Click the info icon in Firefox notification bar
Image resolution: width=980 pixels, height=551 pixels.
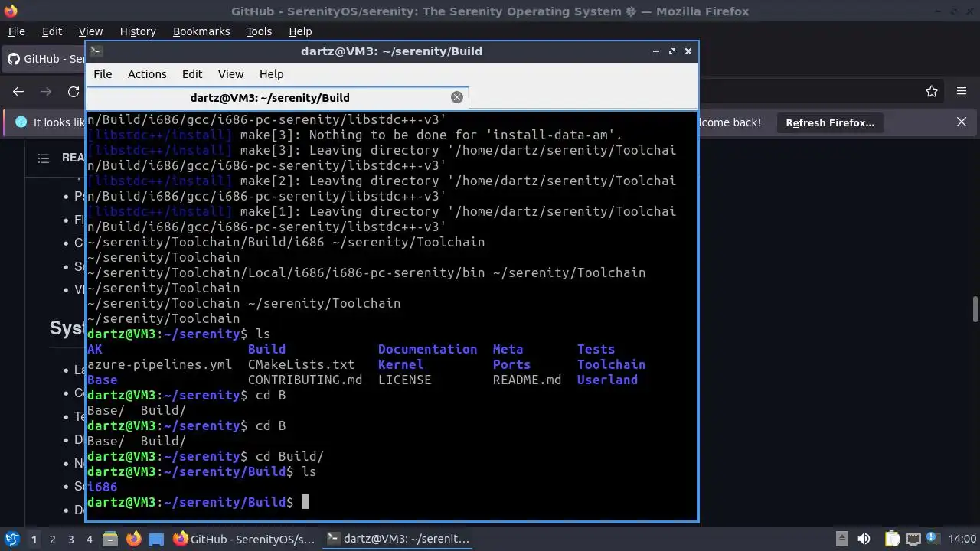click(21, 122)
